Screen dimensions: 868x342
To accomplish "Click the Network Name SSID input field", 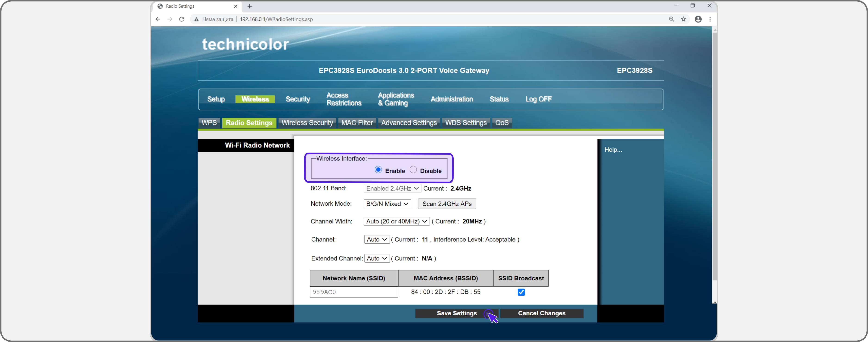I will click(354, 292).
